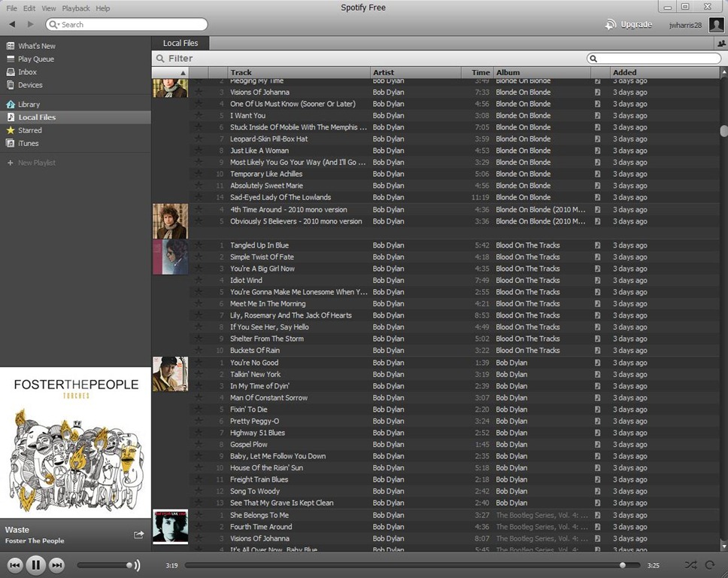
Task: Click the back navigation arrow
Action: pyautogui.click(x=12, y=25)
